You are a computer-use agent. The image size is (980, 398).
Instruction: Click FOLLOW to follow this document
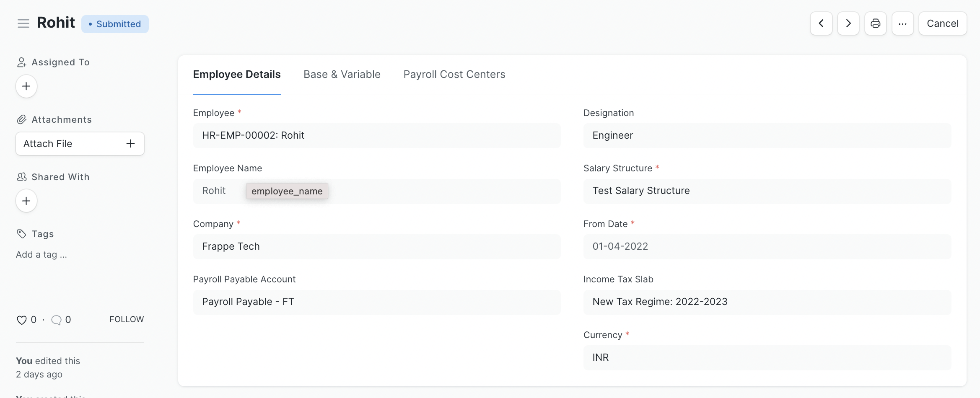coord(126,319)
